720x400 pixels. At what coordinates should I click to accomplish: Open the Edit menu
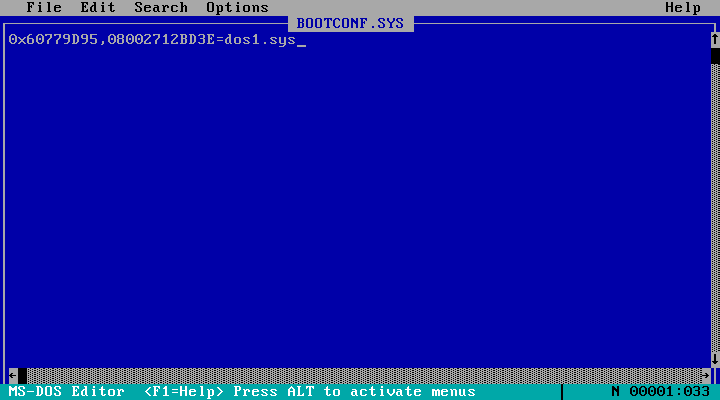pyautogui.click(x=98, y=7)
